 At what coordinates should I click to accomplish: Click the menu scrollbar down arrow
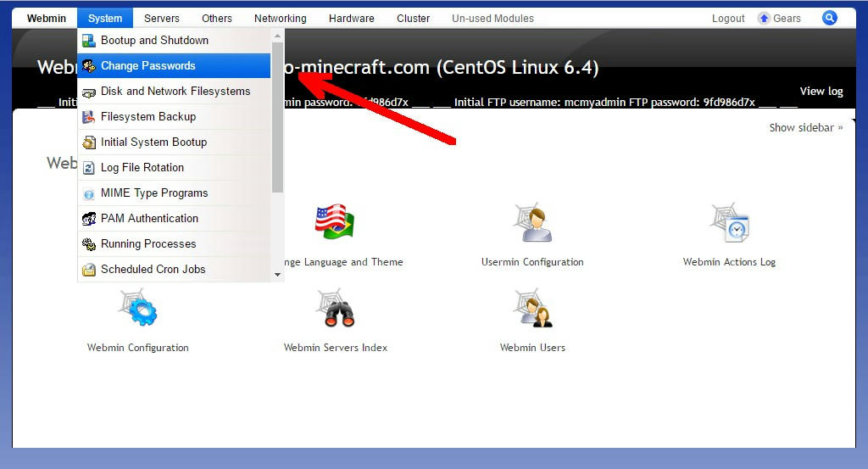coord(277,275)
